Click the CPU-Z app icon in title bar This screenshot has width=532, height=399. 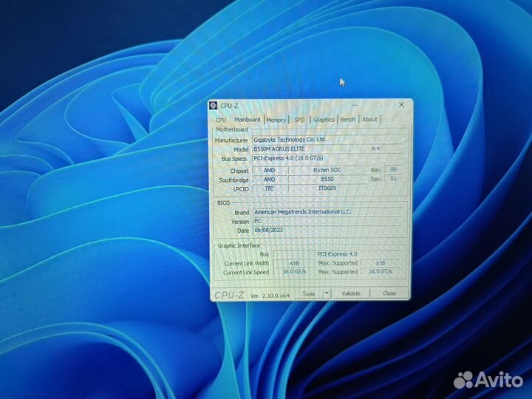coord(213,106)
